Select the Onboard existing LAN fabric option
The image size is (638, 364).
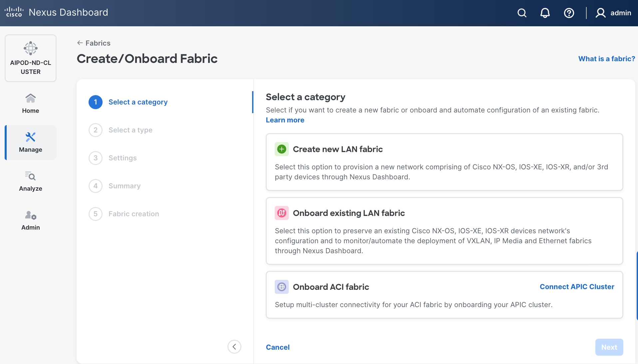tap(444, 231)
